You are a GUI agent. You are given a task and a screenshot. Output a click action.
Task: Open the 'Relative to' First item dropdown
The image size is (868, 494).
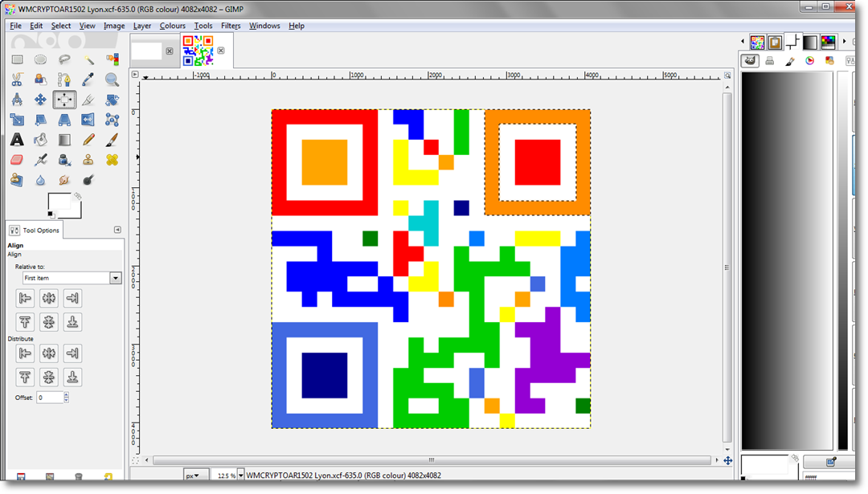72,278
